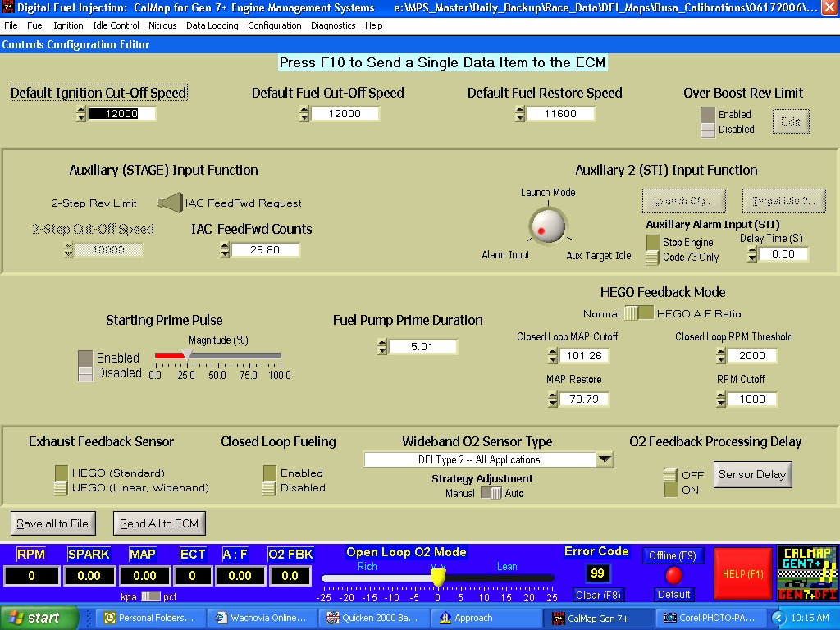Click the Closed Loop RPM Threshold value 2000
This screenshot has width=840, height=630.
(752, 356)
